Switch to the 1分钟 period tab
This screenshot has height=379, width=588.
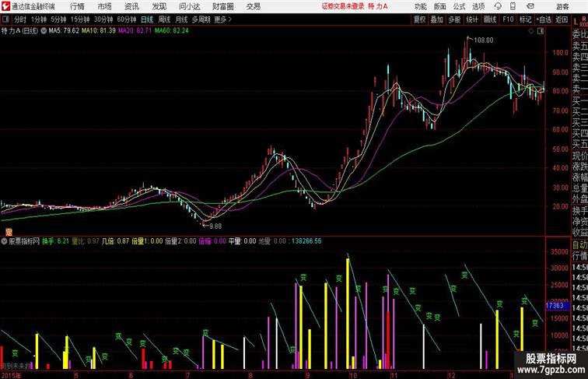(39, 19)
